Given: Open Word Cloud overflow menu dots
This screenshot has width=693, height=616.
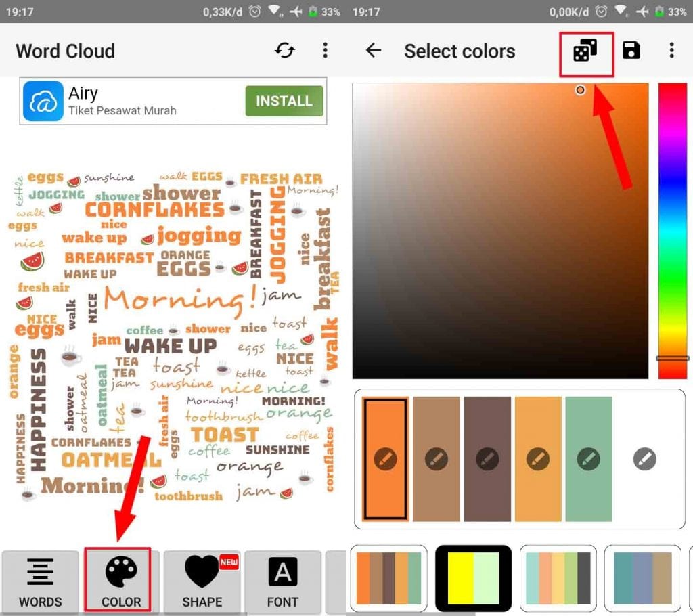Looking at the screenshot, I should pyautogui.click(x=326, y=50).
